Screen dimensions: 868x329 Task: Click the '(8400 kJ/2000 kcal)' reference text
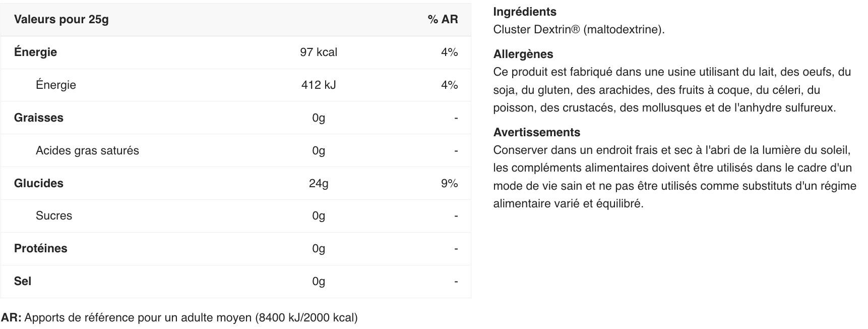306,318
